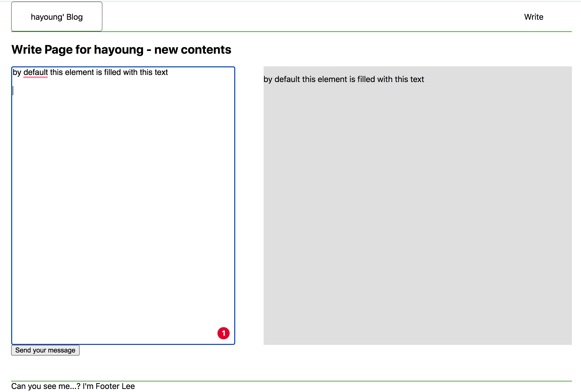Click the preview text in gray panel

[x=343, y=79]
